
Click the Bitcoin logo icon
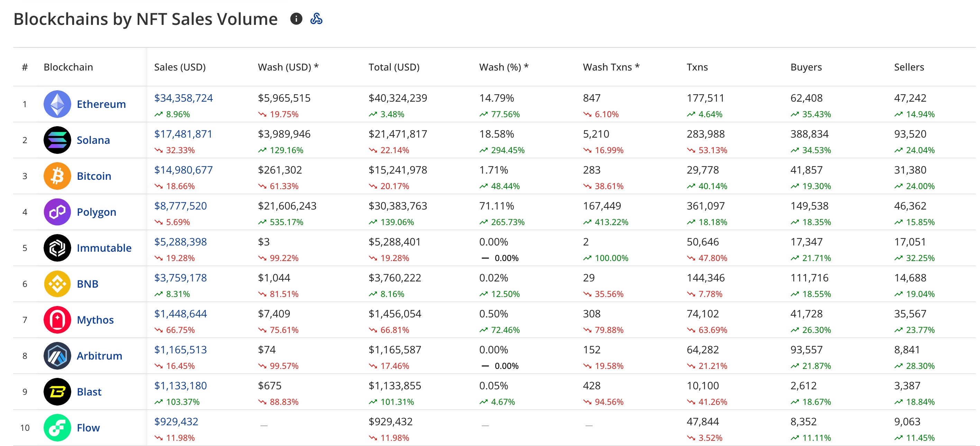coord(57,176)
